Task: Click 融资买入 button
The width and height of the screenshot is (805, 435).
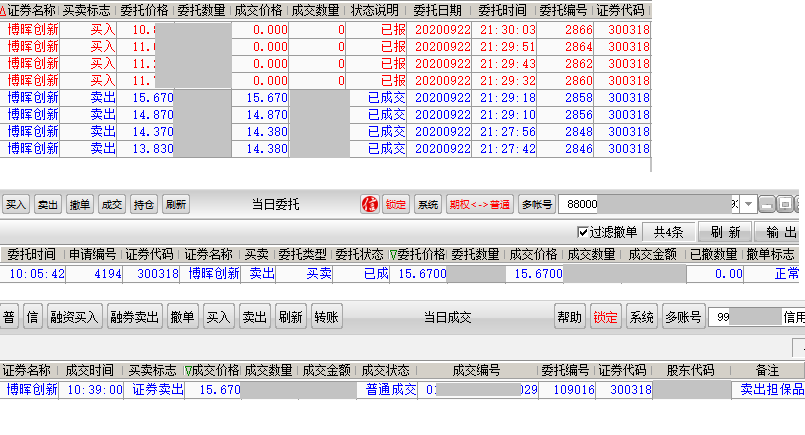Action: [74, 317]
